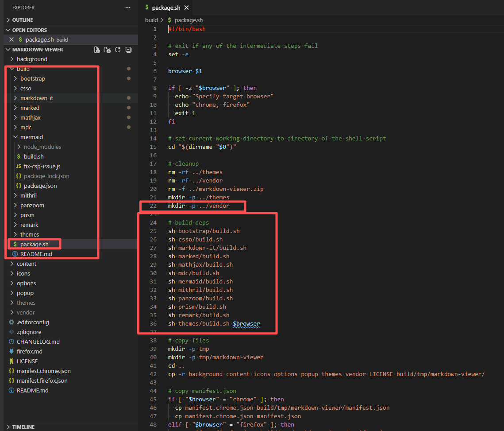
Task: Expand the panzoom folder
Action: [71, 205]
